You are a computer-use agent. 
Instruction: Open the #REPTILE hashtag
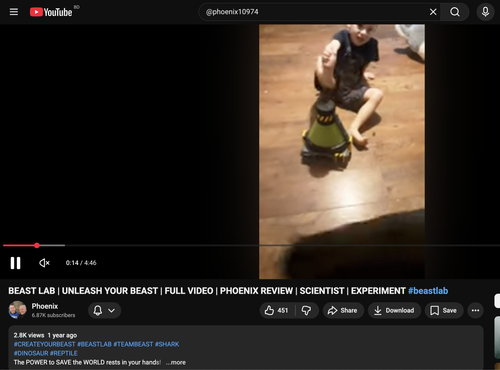[64, 353]
